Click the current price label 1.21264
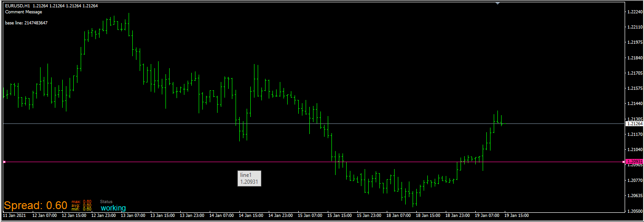Viewport: 644px width, 222px height. point(634,124)
